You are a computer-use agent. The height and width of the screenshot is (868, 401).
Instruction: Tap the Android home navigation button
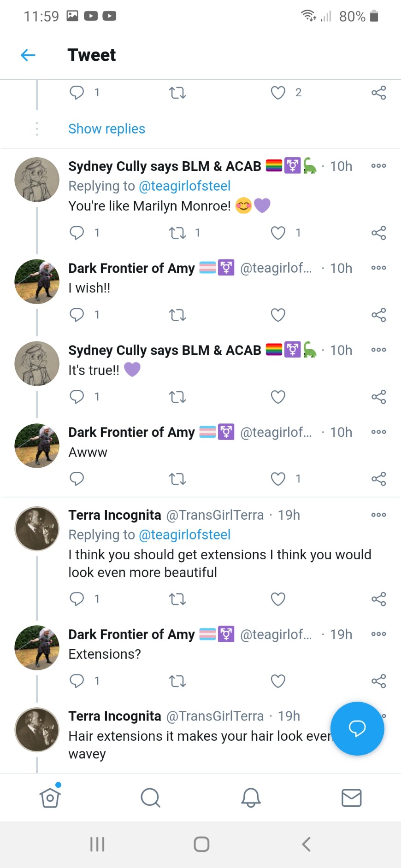201,844
